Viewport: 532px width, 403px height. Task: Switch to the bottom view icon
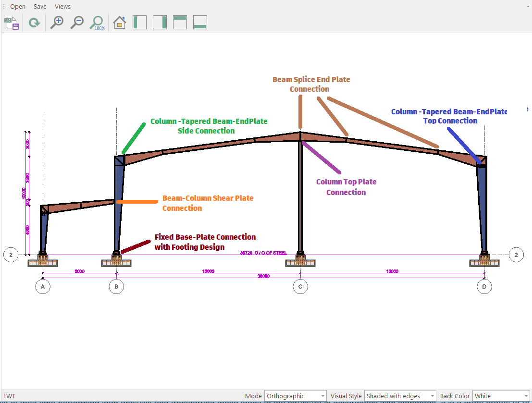click(200, 23)
